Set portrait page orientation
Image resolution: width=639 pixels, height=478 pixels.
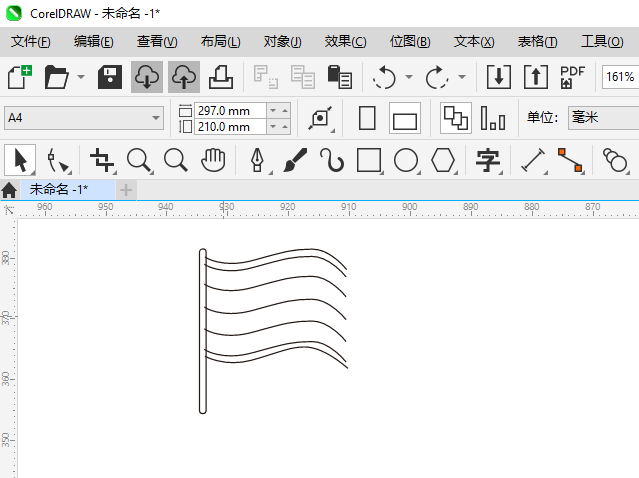(367, 118)
